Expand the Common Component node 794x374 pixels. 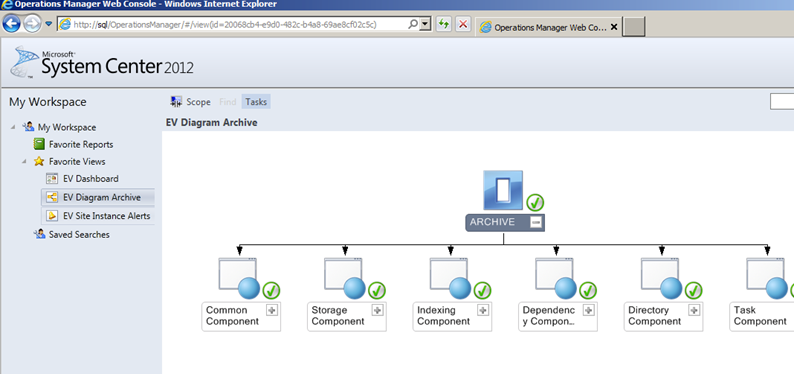click(272, 310)
